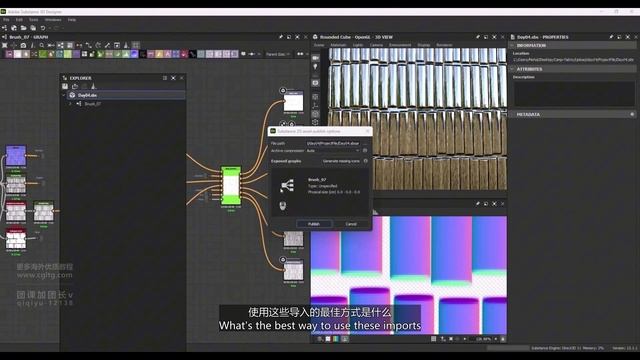Click the lock icon at 2D view bottom right

click(503, 339)
